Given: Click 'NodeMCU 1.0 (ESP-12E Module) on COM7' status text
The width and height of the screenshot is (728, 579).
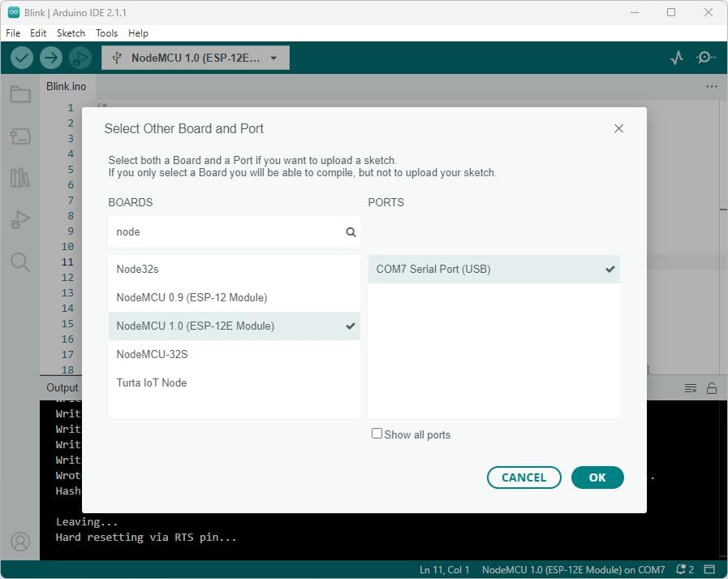Looking at the screenshot, I should (573, 570).
